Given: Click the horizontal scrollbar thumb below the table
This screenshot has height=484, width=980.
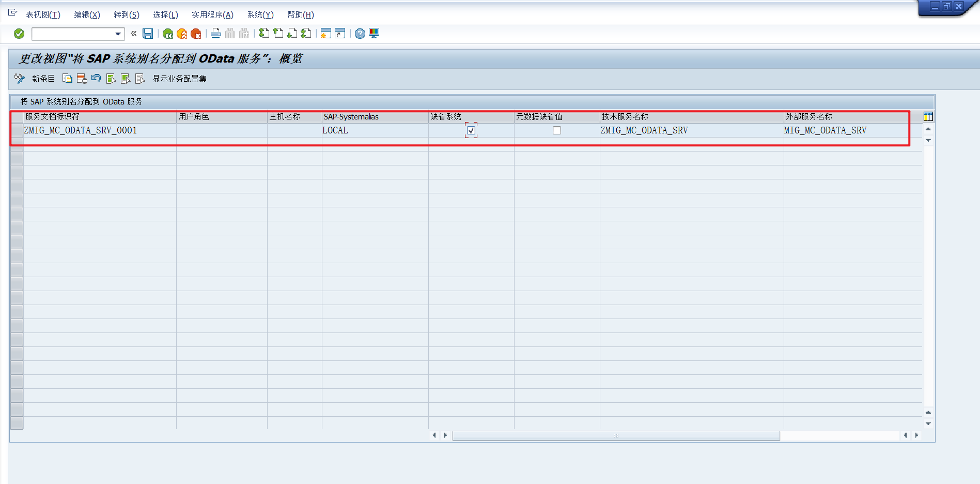Looking at the screenshot, I should 616,436.
